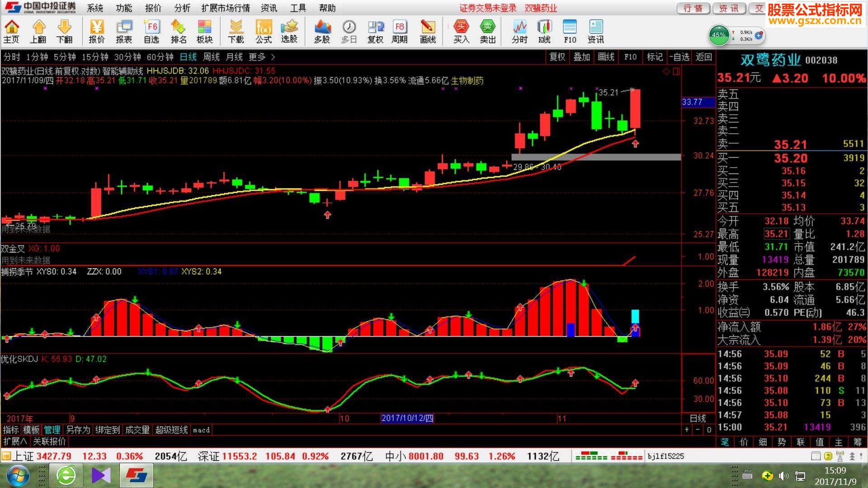Select the 成交量 volume indicator tab
Screen dimensions: 868x488
coord(137,430)
